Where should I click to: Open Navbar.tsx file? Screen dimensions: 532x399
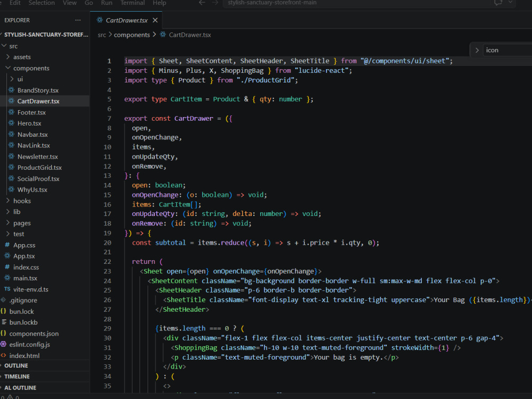pos(32,135)
